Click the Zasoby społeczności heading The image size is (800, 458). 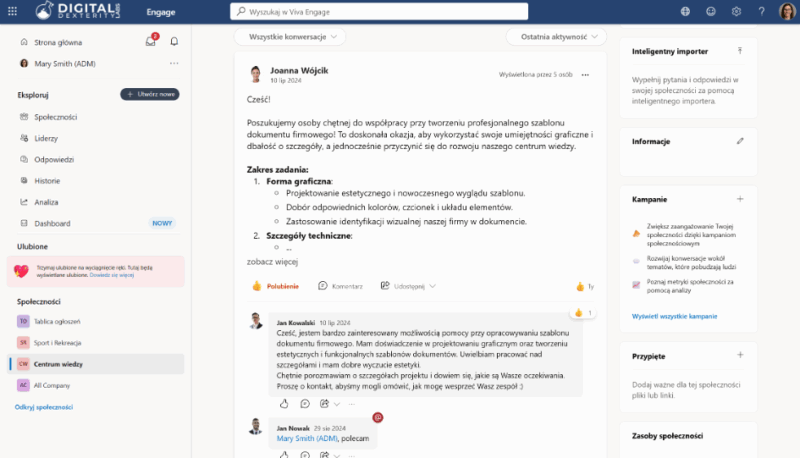(667, 436)
